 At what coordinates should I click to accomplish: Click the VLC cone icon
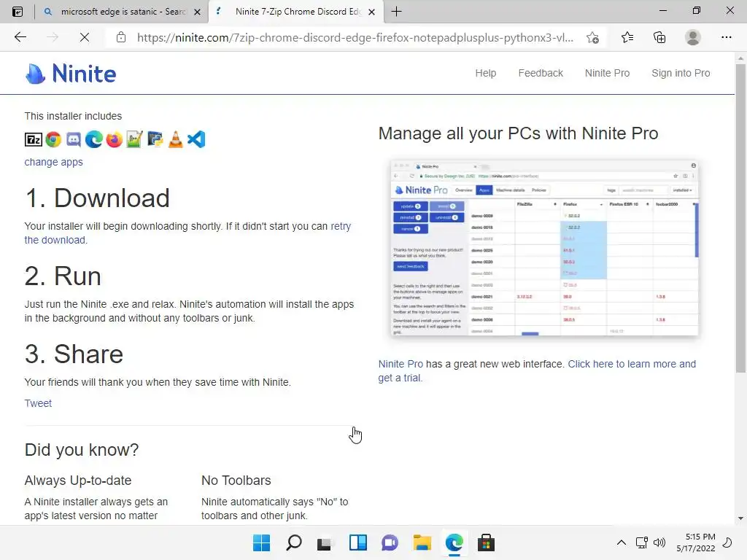coord(176,139)
